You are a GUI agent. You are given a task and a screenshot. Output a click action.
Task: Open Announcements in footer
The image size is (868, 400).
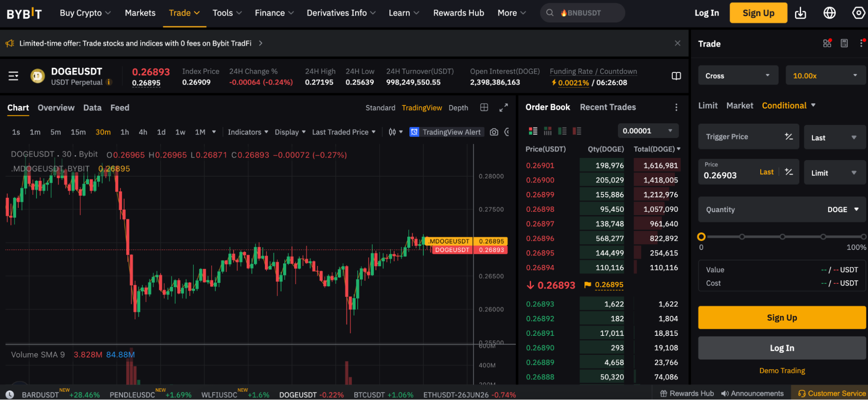752,393
